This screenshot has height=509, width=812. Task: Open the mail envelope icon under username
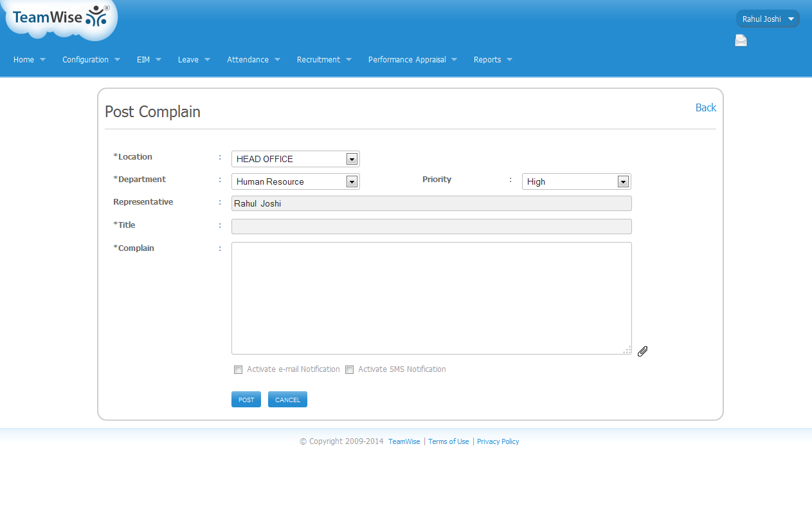click(x=741, y=41)
